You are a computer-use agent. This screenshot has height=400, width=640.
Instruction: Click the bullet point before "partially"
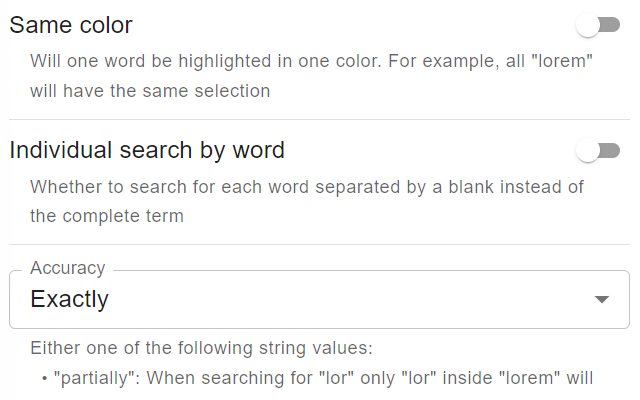tap(45, 379)
